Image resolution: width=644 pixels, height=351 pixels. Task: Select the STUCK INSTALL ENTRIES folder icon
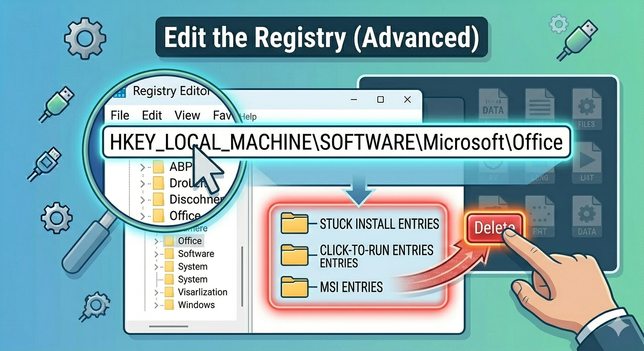click(x=295, y=223)
